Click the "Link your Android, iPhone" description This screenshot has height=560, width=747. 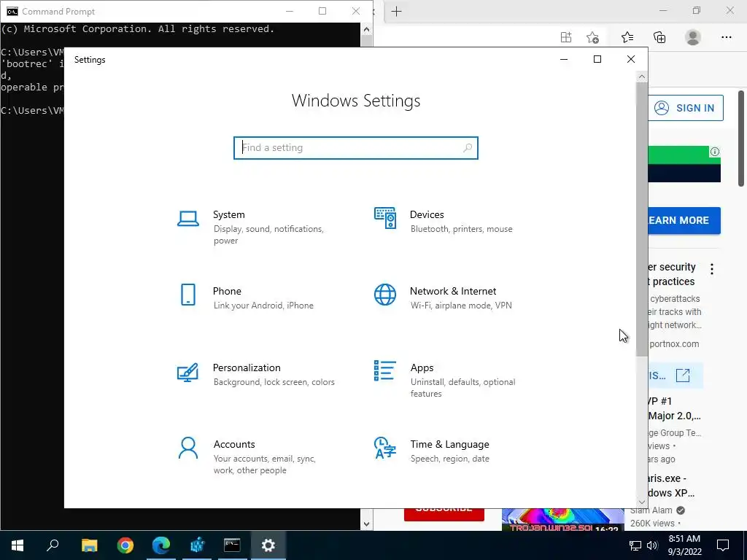tap(263, 306)
